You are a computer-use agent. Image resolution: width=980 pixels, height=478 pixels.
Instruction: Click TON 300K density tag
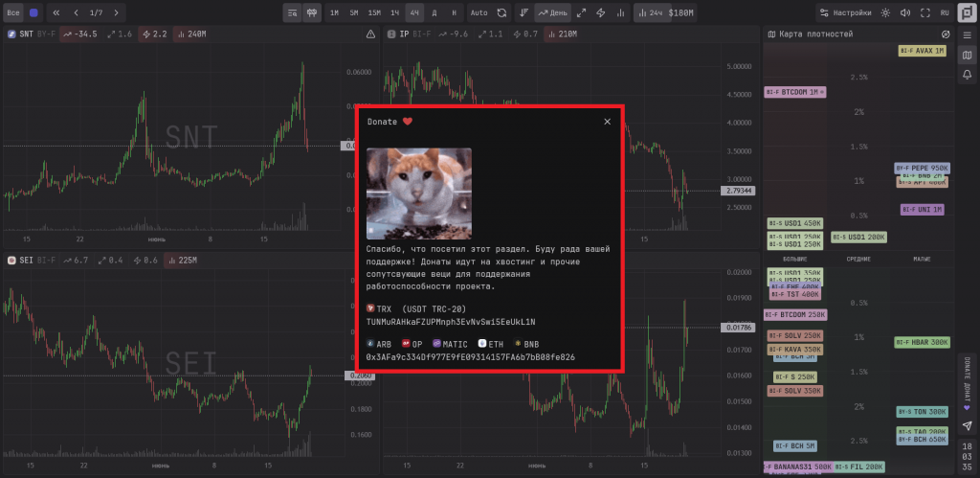[922, 412]
